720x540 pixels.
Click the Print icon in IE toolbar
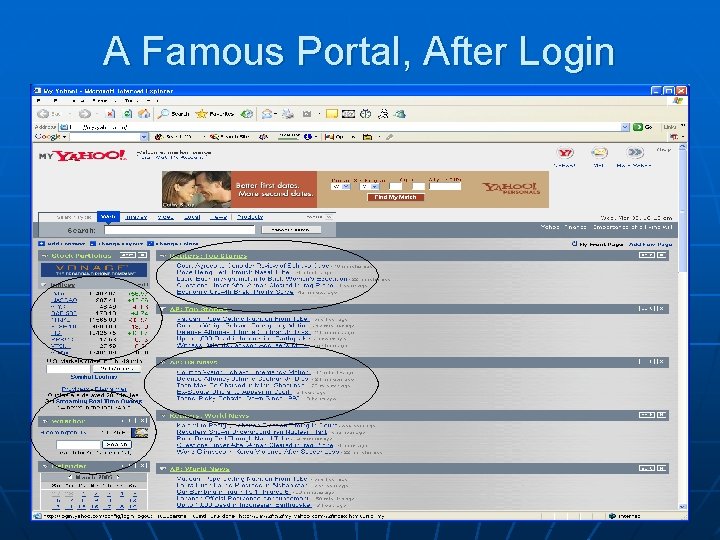click(x=288, y=113)
